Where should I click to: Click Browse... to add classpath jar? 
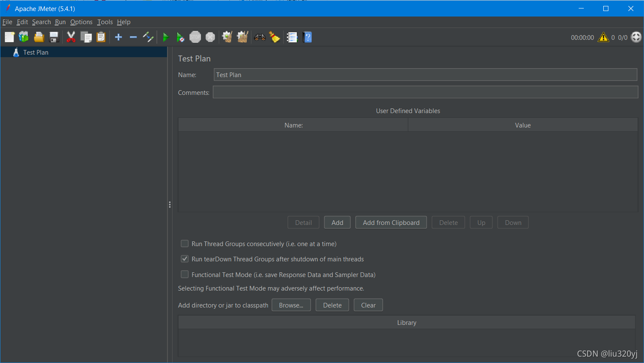pos(291,305)
